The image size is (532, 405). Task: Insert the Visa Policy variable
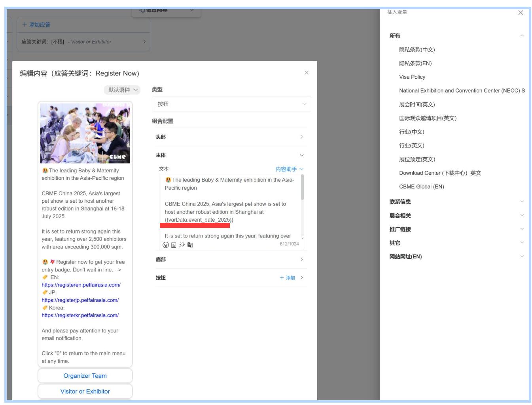412,77
